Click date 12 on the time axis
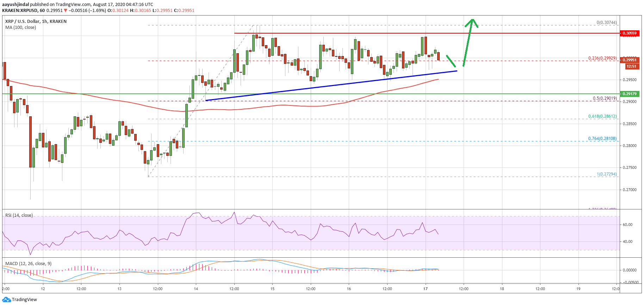 [43, 289]
